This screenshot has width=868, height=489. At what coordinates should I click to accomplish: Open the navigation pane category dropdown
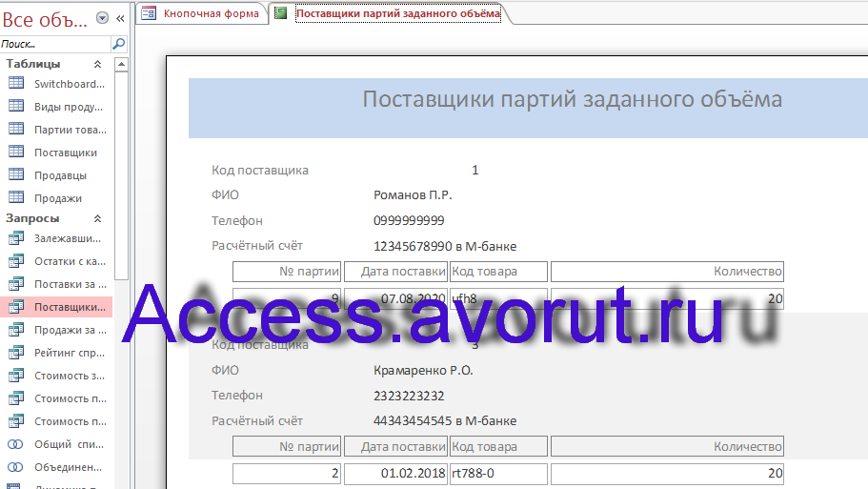pyautogui.click(x=102, y=18)
